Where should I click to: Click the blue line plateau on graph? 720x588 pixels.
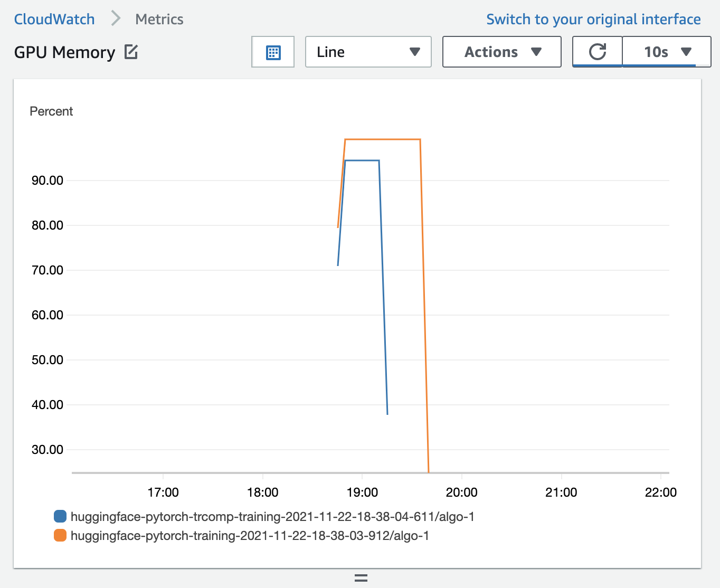[362, 160]
